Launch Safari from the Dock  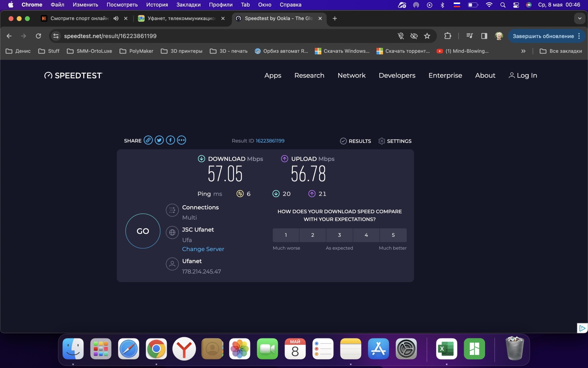(x=128, y=349)
